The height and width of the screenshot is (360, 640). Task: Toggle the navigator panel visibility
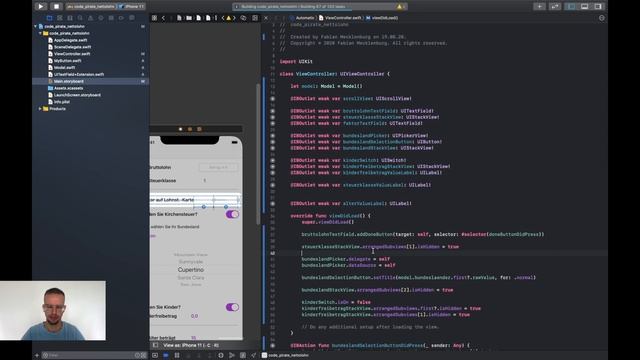[x=571, y=7]
